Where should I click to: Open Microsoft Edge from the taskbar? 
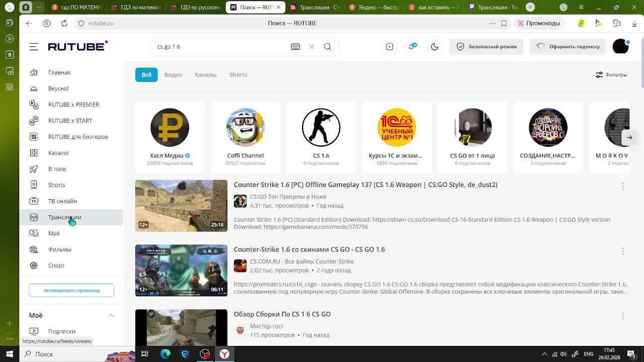tap(165, 354)
